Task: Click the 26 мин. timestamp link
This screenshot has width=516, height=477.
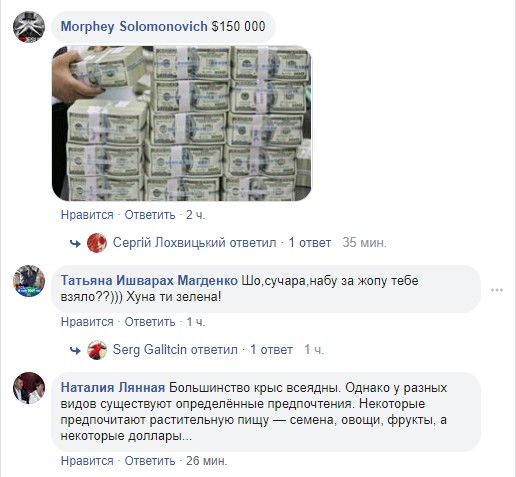Action: (x=207, y=461)
